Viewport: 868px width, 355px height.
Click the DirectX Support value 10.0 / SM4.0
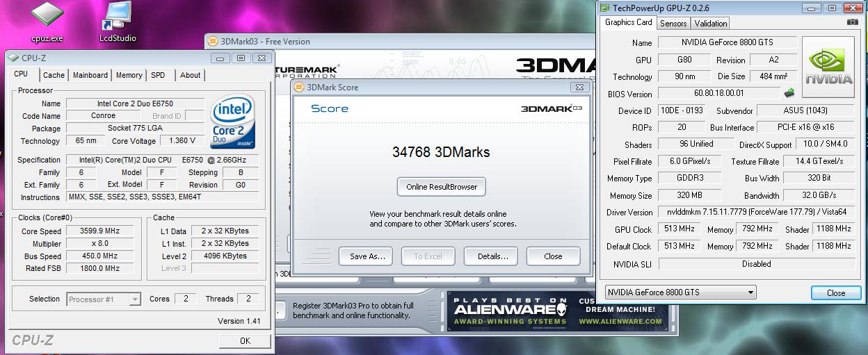pos(826,144)
